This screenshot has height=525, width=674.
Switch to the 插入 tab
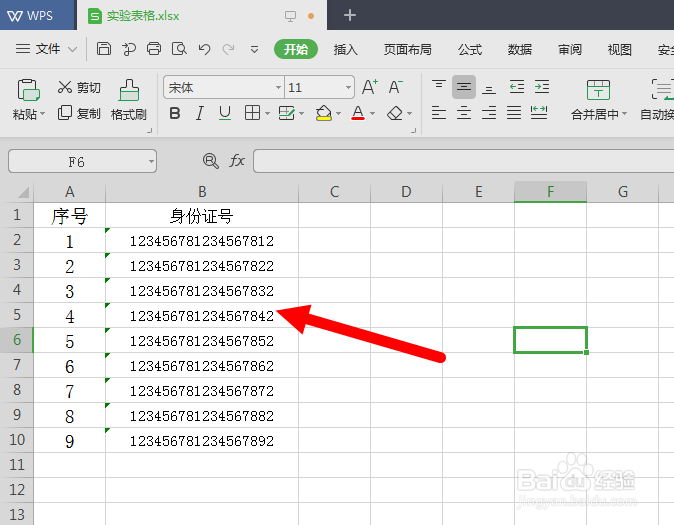pyautogui.click(x=346, y=50)
